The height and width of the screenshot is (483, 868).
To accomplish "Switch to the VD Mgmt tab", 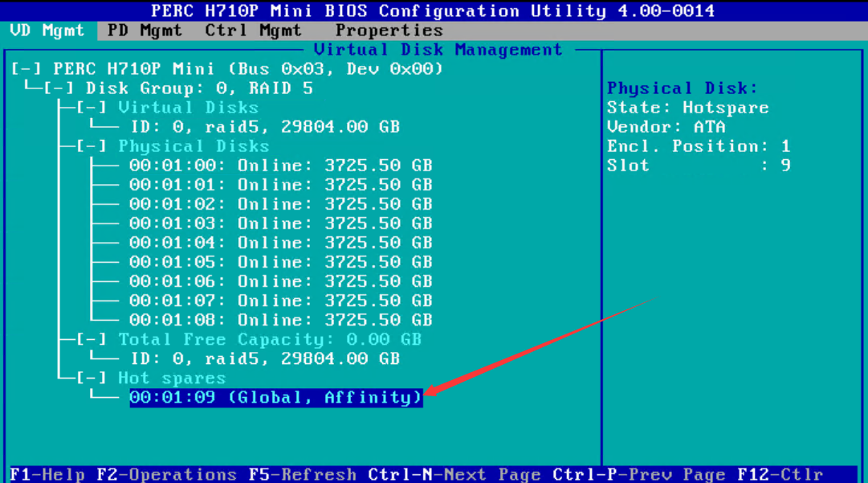I will [47, 31].
